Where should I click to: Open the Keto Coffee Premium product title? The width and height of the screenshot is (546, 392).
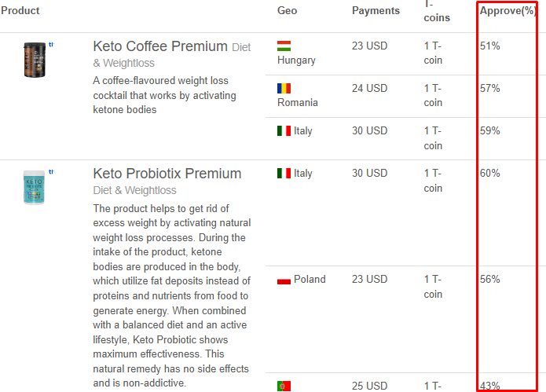[160, 46]
